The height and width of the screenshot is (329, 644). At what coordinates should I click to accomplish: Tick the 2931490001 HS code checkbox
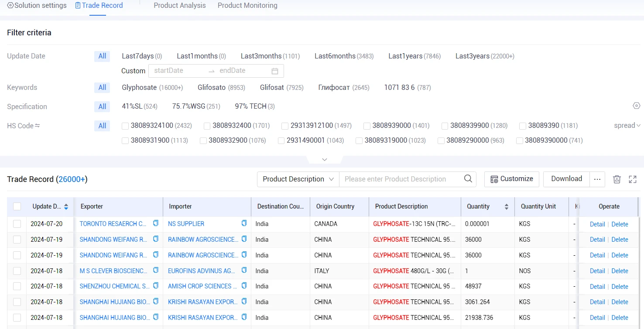click(281, 141)
